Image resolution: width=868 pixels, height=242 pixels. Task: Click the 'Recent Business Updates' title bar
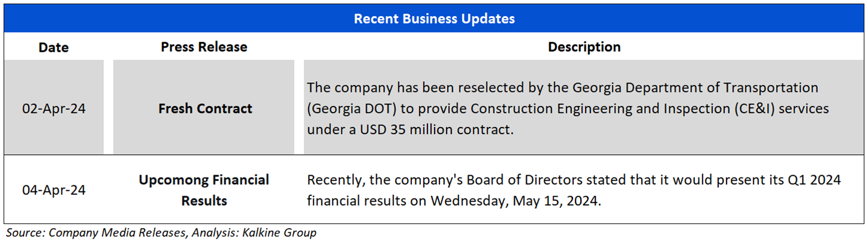434,18
